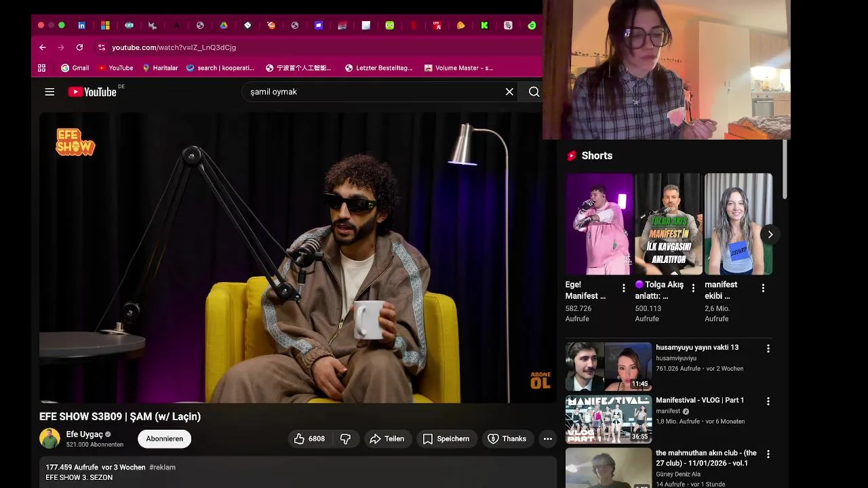Like the video with thumbs up
The width and height of the screenshot is (868, 488).
pos(310,439)
